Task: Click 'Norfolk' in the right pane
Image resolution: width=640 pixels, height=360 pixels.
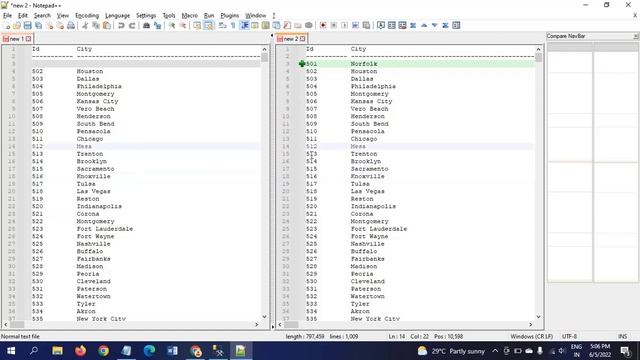Action: coord(364,64)
